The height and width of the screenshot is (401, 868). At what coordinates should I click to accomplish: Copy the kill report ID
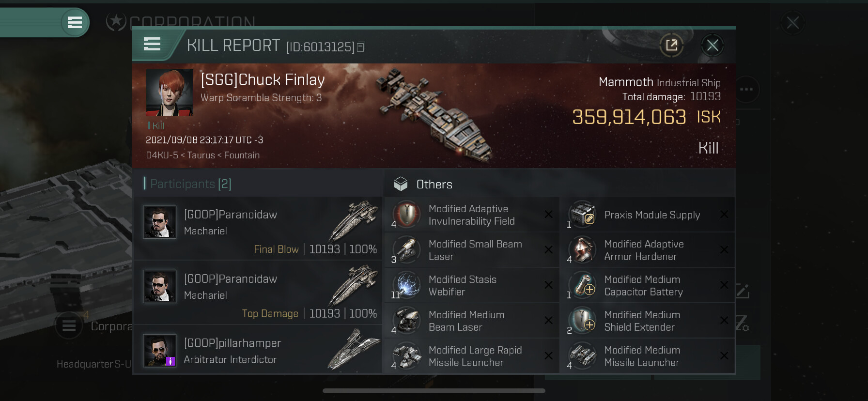(361, 47)
